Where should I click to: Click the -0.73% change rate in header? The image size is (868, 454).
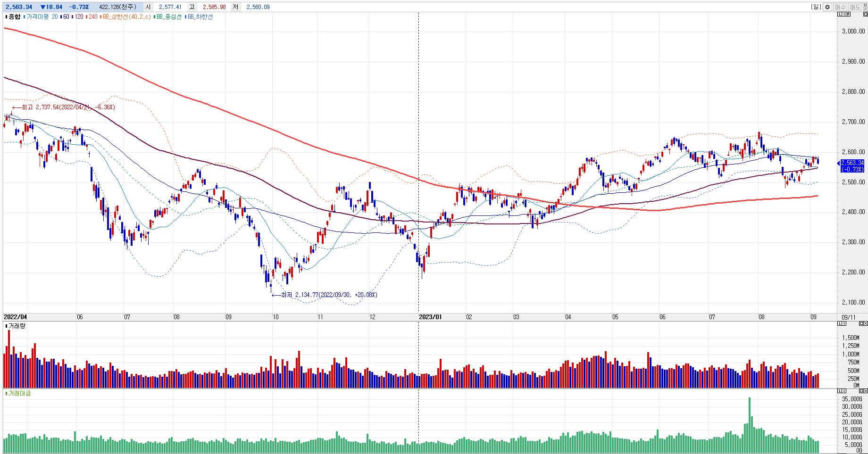pos(79,7)
